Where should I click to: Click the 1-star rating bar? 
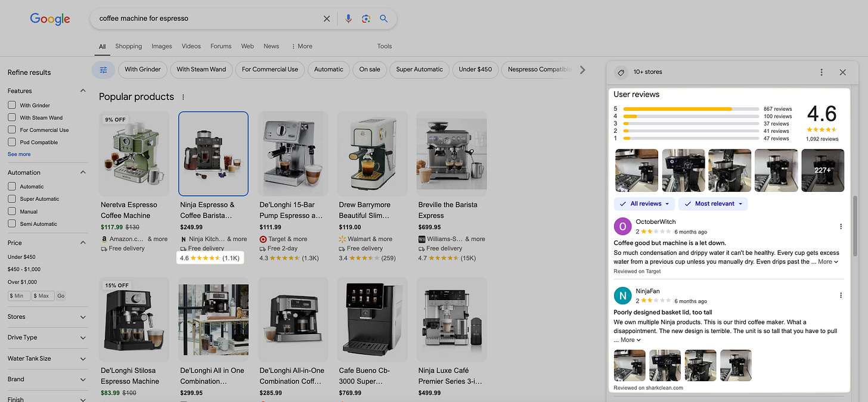690,138
